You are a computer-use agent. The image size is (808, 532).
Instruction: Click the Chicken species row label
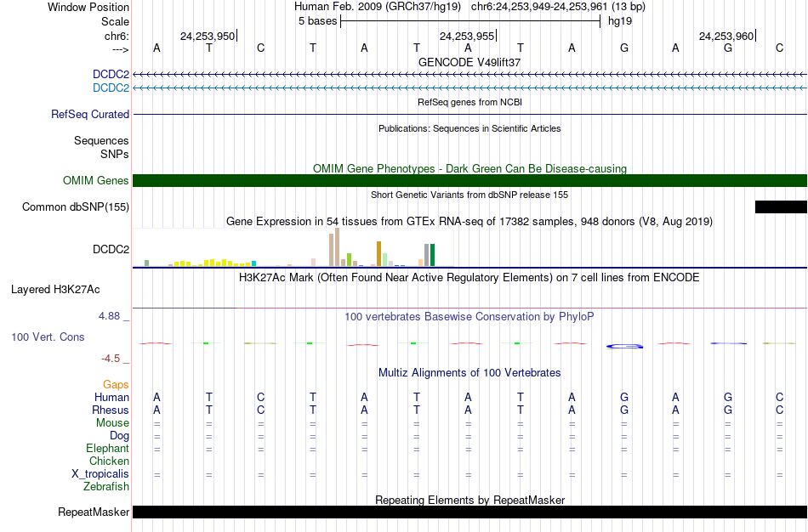(x=109, y=461)
